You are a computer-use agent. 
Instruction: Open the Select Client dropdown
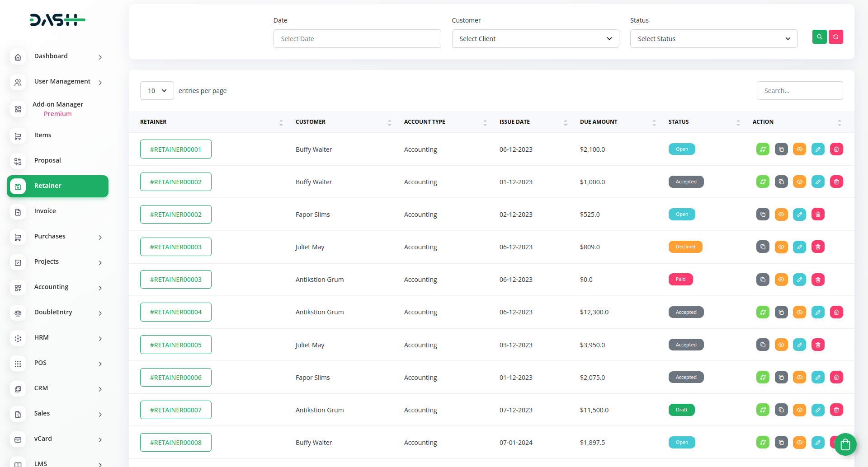[535, 39]
